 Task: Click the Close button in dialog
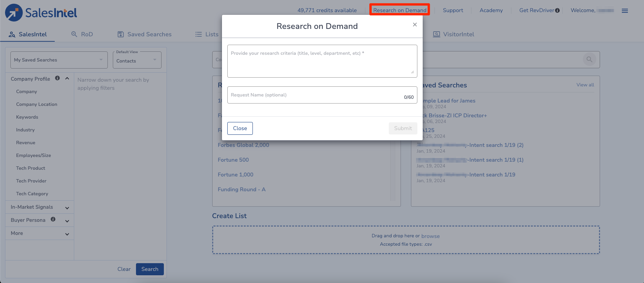[240, 128]
